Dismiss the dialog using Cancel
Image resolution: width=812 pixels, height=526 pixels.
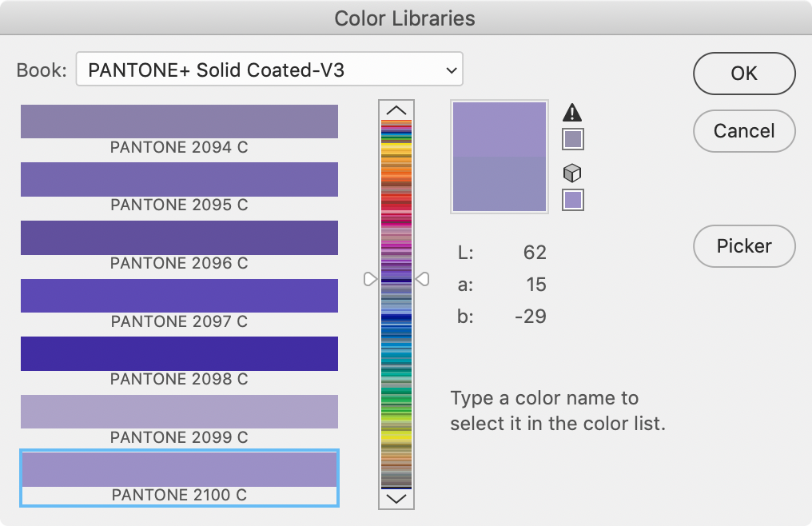tap(743, 131)
